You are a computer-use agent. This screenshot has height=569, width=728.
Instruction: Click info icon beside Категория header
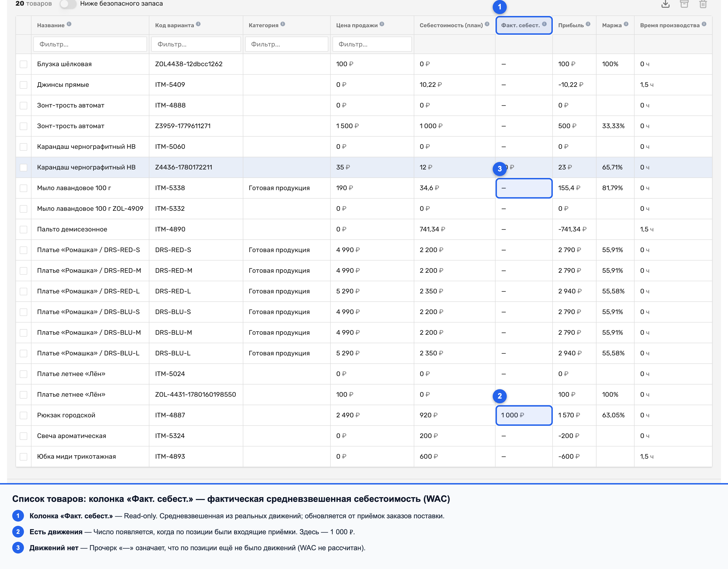(283, 24)
